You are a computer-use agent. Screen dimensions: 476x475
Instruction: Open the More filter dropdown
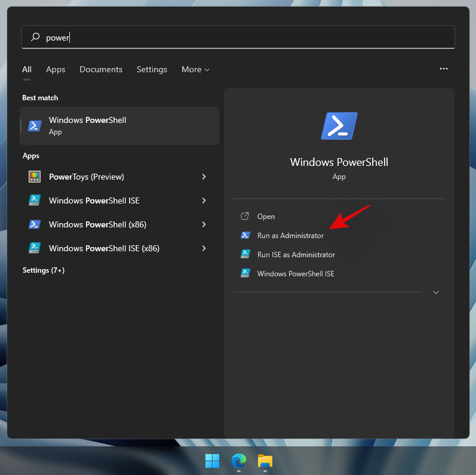[x=195, y=69]
